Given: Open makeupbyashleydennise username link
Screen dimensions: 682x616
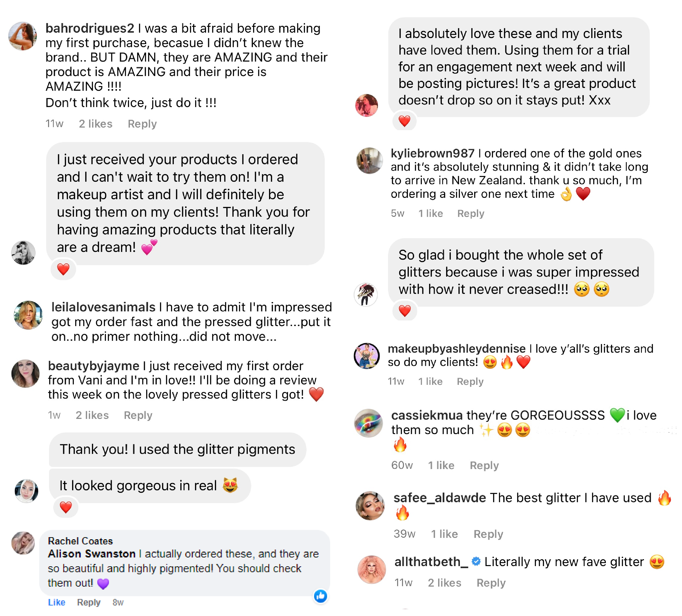Looking at the screenshot, I should click(456, 348).
